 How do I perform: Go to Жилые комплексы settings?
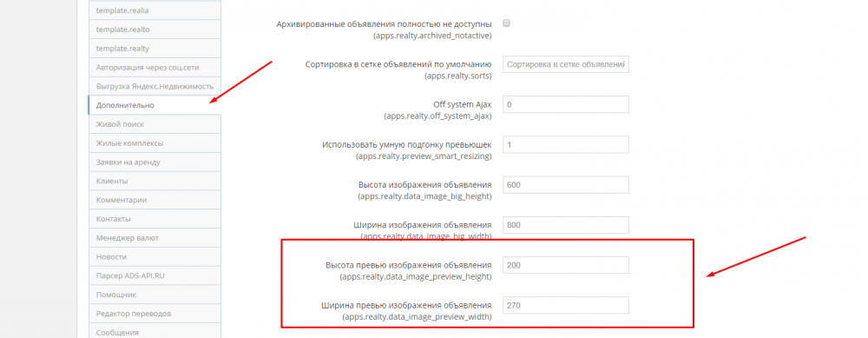point(155,143)
